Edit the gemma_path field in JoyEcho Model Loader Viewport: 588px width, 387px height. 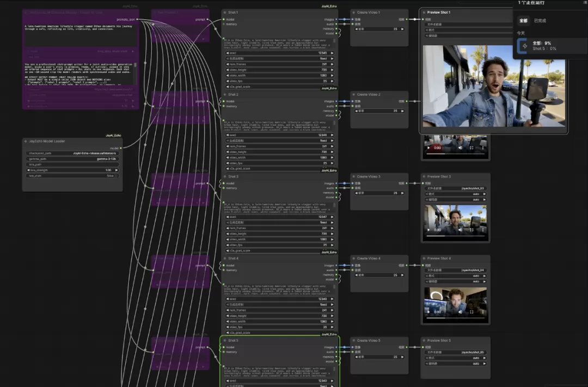click(x=73, y=158)
